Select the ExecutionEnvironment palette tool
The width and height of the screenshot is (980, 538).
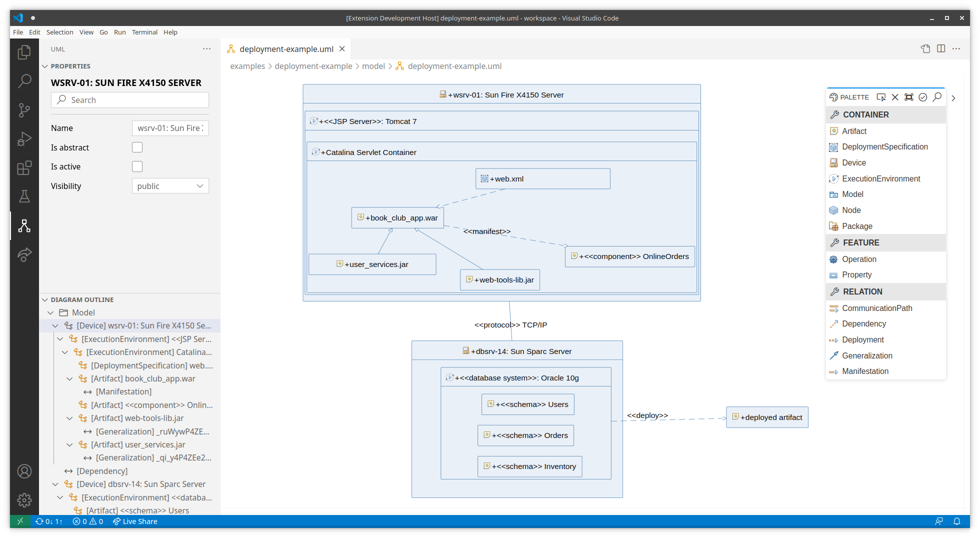point(885,178)
